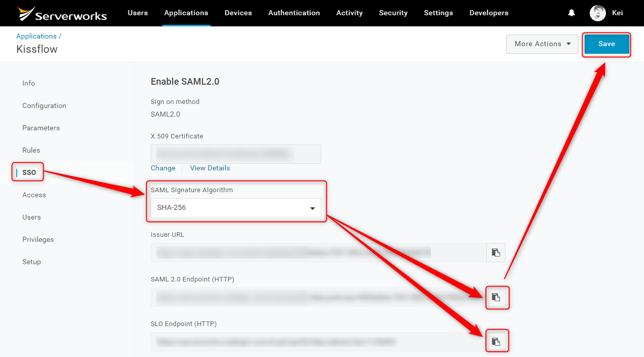Open the Kei user menu
Screen dimensions: 644x357
tap(618, 13)
